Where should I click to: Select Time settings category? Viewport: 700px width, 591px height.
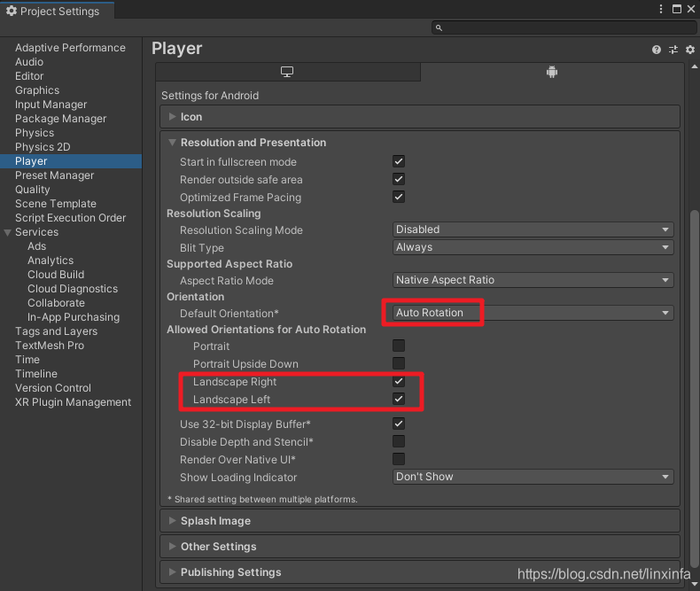27,360
